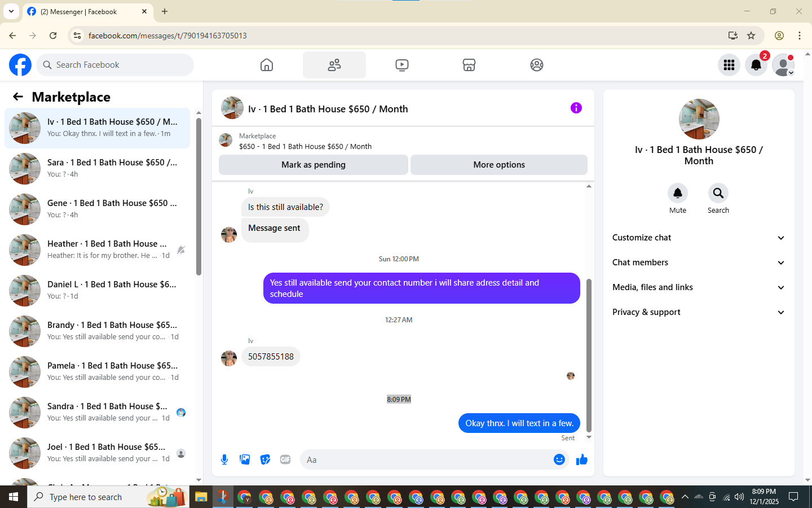Image resolution: width=812 pixels, height=508 pixels.
Task: Click Search Facebook box
Action: [x=115, y=65]
